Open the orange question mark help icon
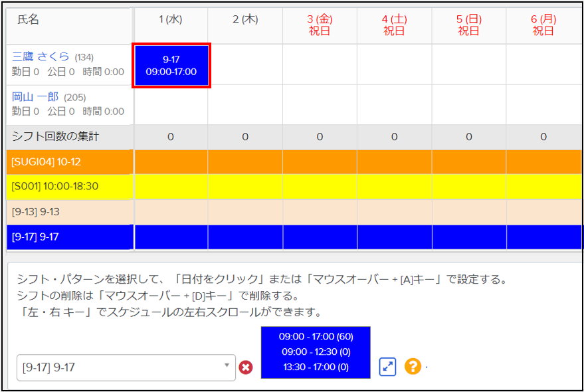584x392 pixels. pyautogui.click(x=413, y=366)
